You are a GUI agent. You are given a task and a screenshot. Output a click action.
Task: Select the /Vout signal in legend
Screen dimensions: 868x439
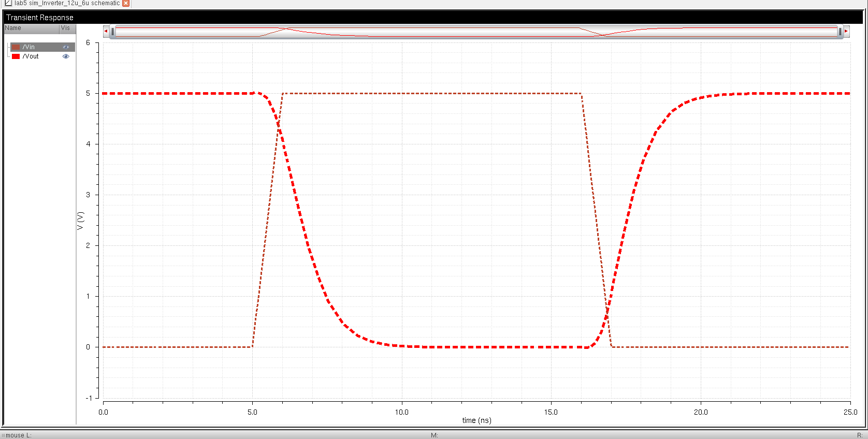[31, 56]
